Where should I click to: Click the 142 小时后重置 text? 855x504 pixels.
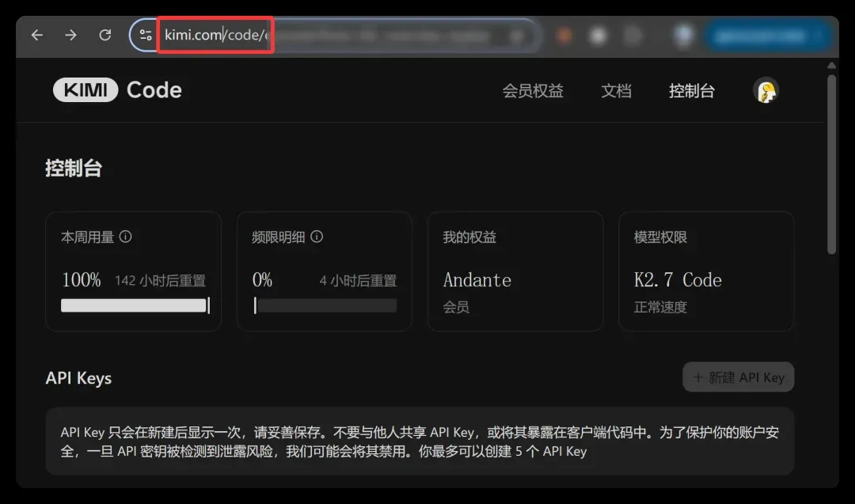pos(160,281)
